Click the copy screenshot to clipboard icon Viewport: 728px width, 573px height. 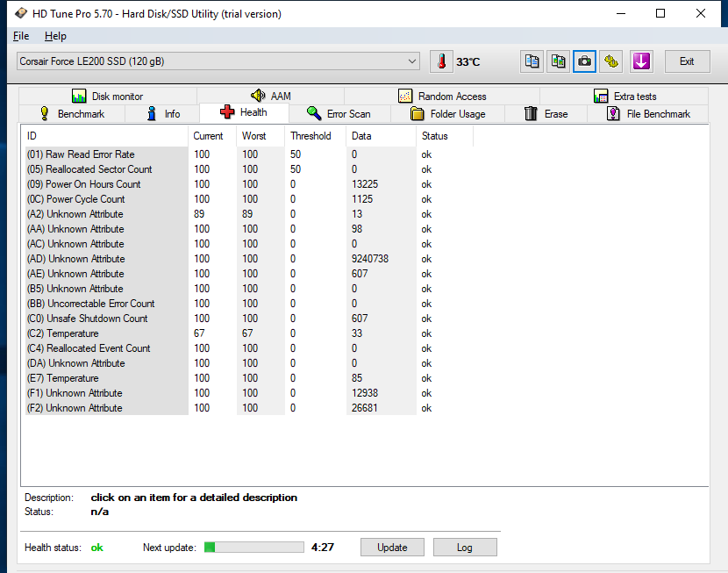(558, 61)
